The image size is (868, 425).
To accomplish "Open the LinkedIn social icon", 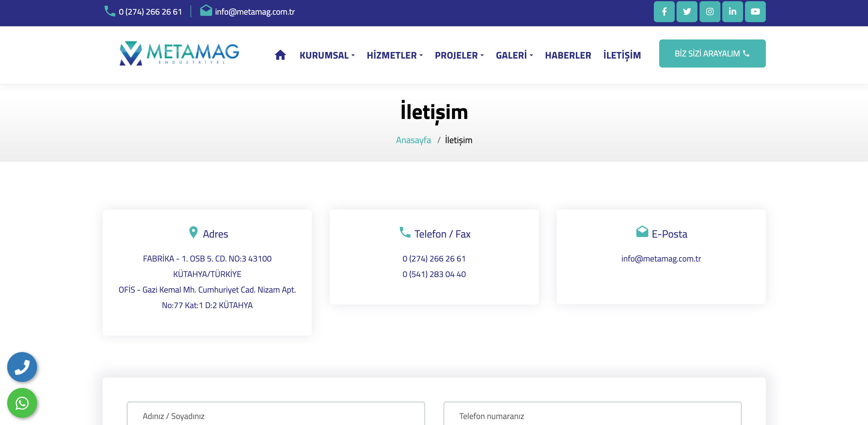I will point(732,11).
